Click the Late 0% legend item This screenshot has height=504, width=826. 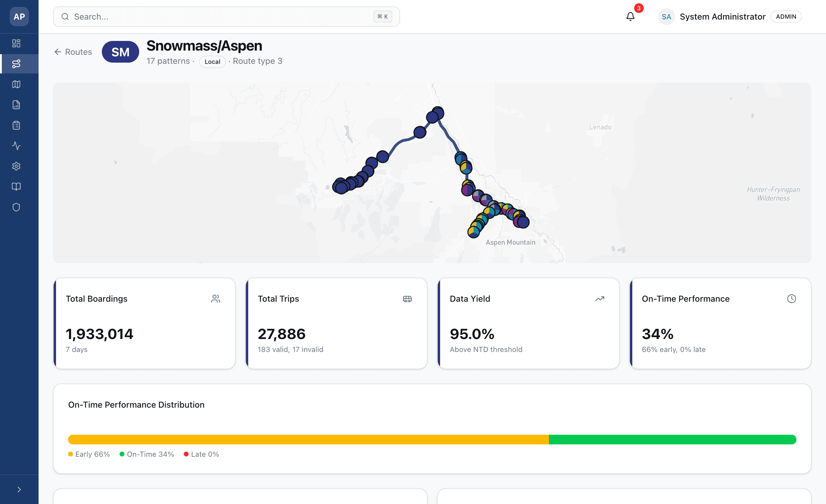(x=202, y=454)
